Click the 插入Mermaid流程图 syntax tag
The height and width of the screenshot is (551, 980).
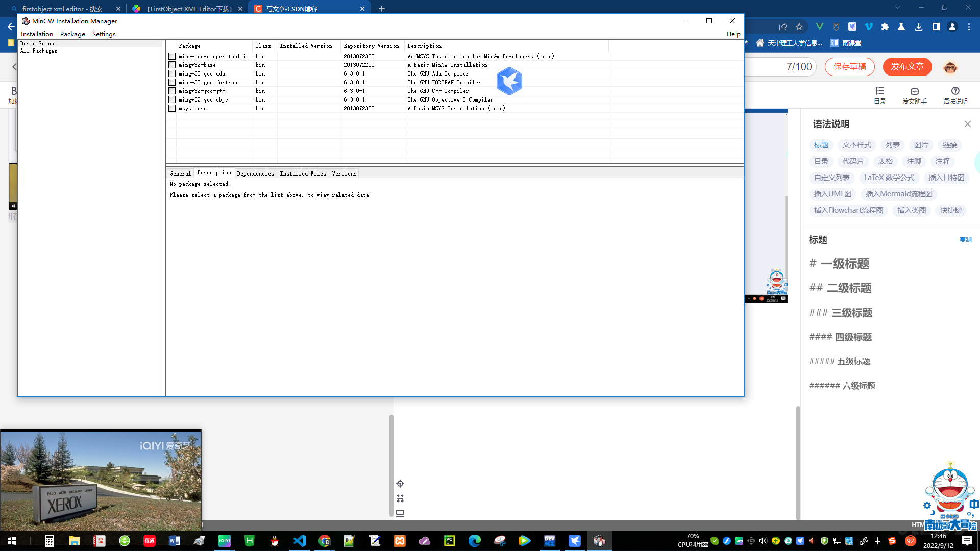coord(899,194)
